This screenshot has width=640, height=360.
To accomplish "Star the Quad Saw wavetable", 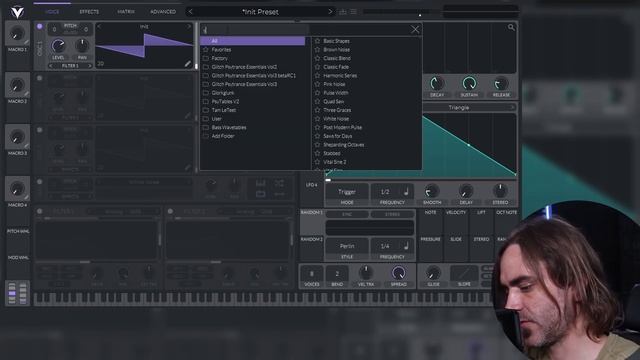I will (x=317, y=101).
